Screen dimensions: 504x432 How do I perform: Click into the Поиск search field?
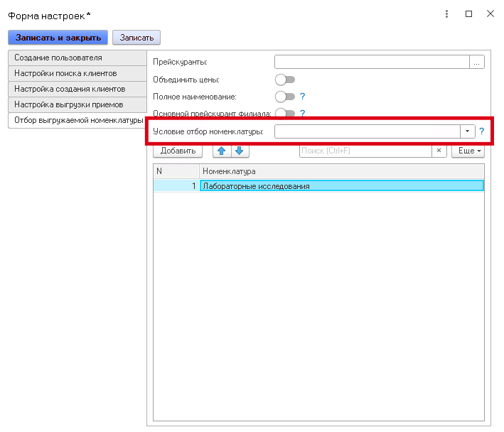365,151
